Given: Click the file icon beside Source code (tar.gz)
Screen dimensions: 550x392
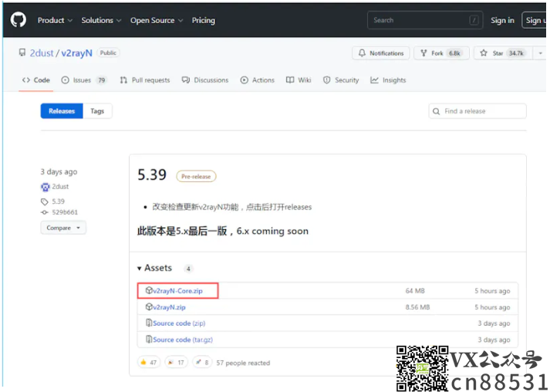Looking at the screenshot, I should pyautogui.click(x=149, y=339).
